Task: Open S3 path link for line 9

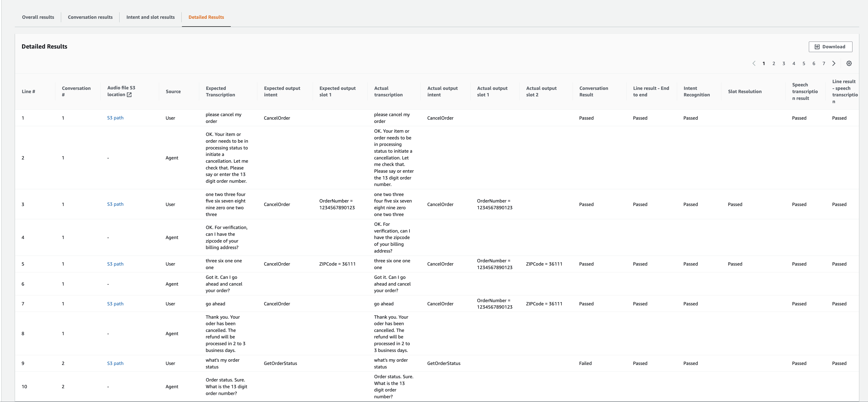Action: (x=115, y=363)
